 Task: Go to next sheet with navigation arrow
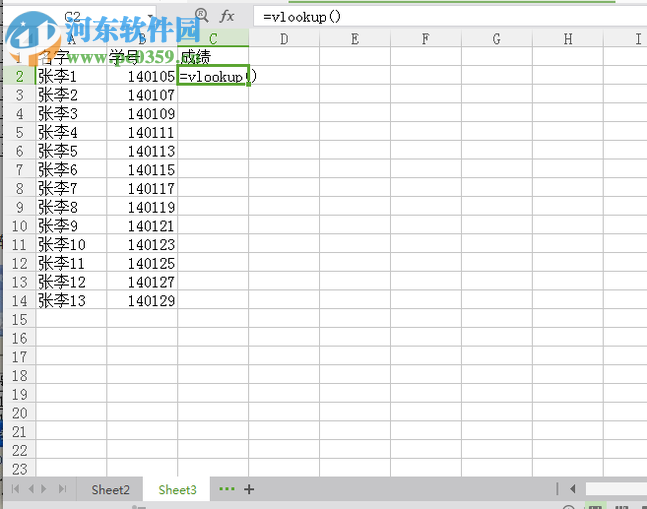pos(44,489)
